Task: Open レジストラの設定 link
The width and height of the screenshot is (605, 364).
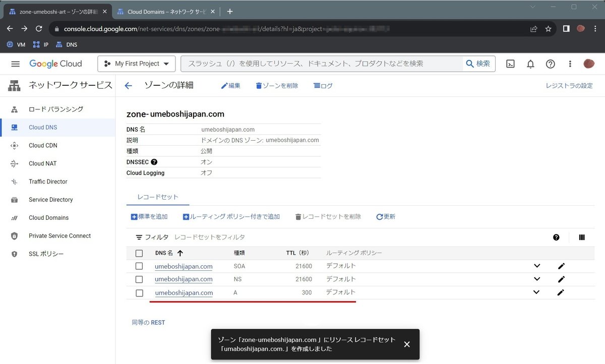Action: (x=569, y=86)
